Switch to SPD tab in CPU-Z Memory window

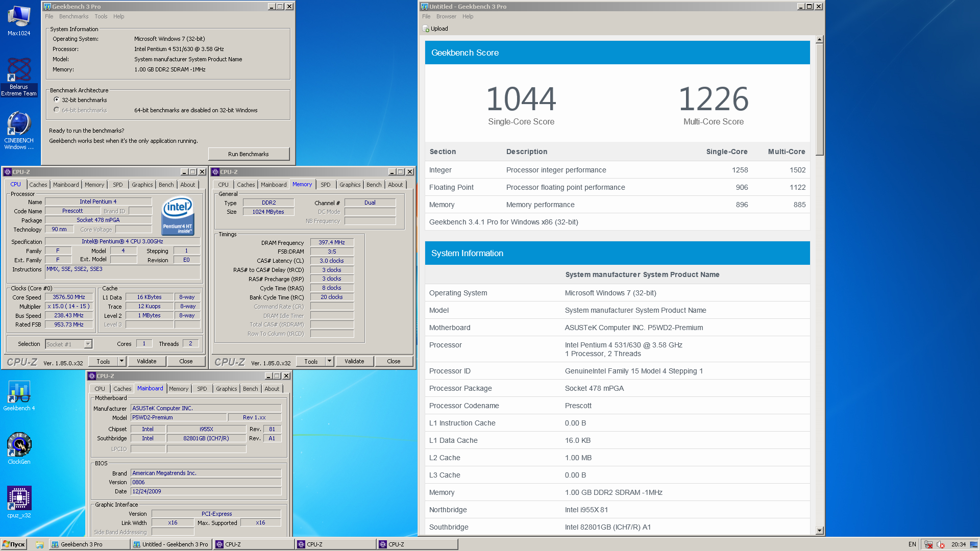(x=326, y=185)
